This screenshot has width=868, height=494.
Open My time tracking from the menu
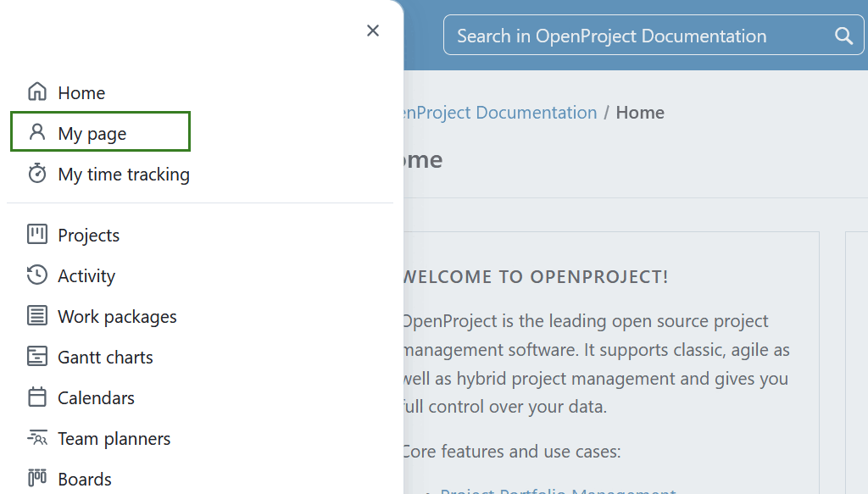pos(122,174)
